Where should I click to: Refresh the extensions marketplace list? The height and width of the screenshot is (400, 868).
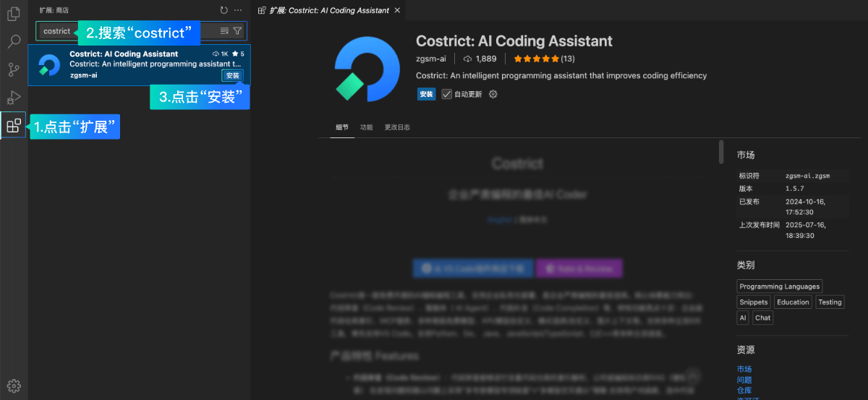click(224, 10)
